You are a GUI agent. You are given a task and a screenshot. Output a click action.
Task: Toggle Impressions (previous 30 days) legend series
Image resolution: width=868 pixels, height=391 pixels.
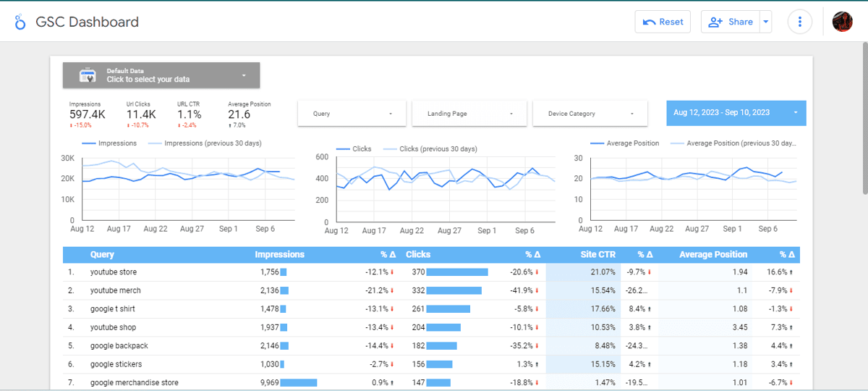click(x=205, y=143)
